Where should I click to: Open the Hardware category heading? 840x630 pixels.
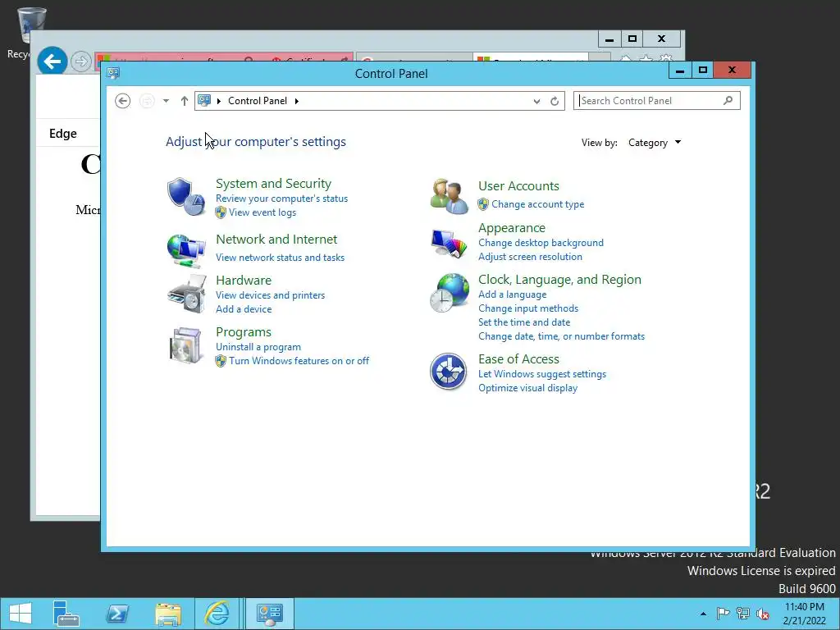click(x=243, y=281)
